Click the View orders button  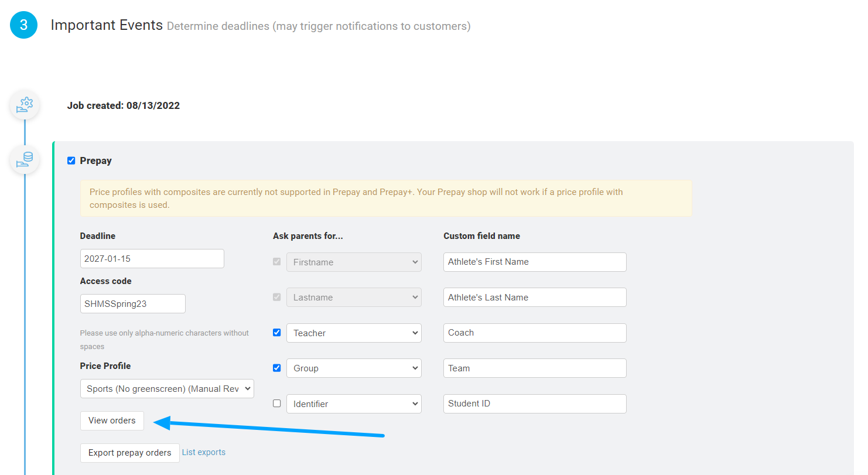112,421
